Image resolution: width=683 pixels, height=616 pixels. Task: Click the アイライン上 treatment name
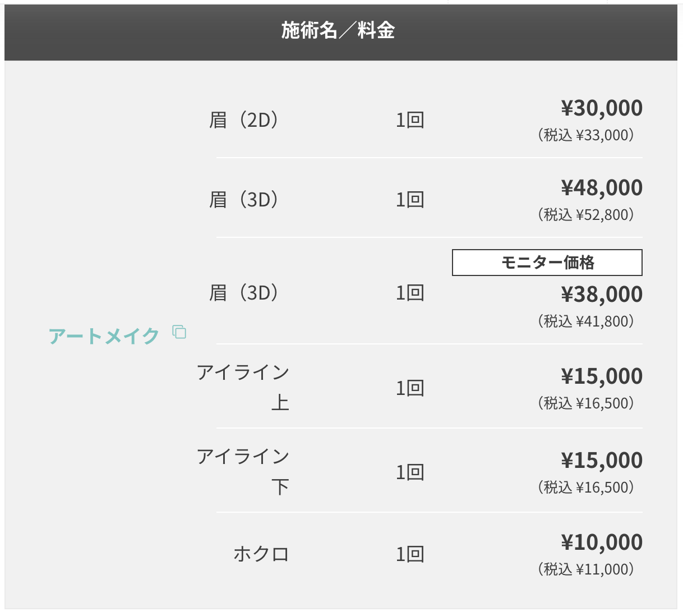coord(243,388)
